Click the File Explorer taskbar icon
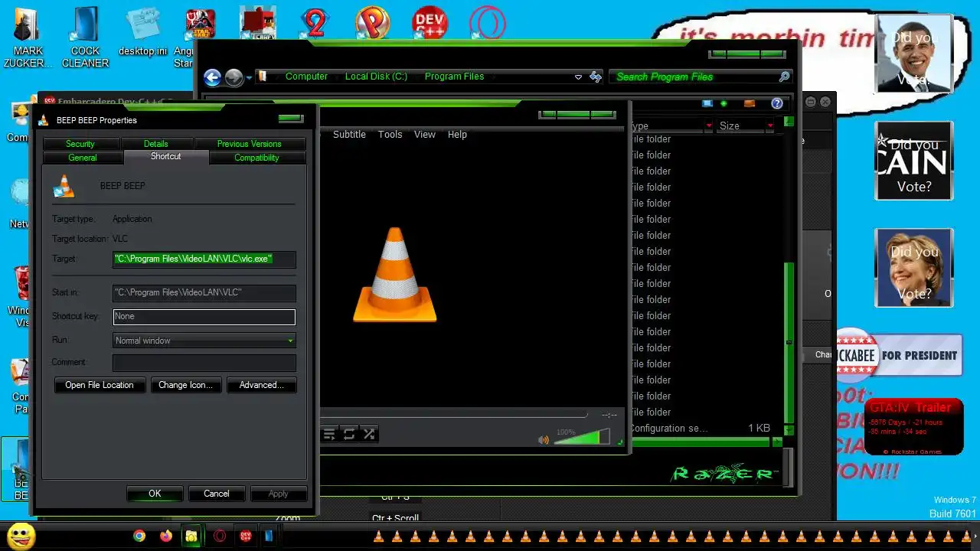The height and width of the screenshot is (551, 980). point(191,536)
